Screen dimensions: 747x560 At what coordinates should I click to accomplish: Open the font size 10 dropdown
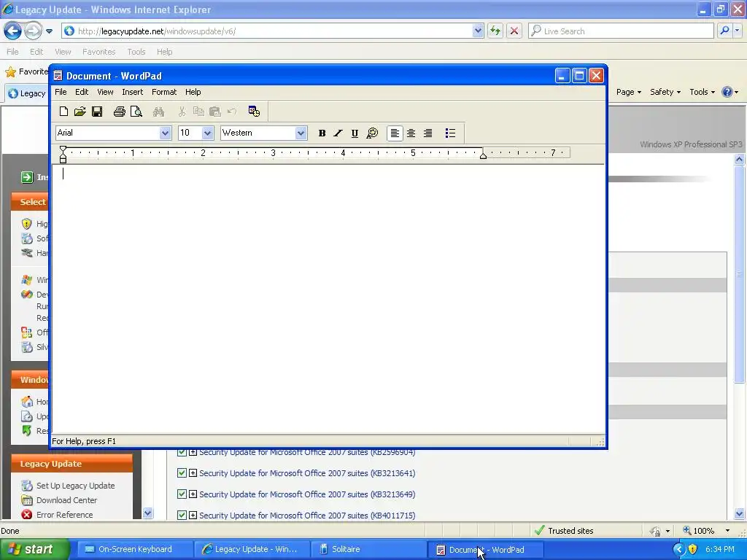click(x=207, y=133)
